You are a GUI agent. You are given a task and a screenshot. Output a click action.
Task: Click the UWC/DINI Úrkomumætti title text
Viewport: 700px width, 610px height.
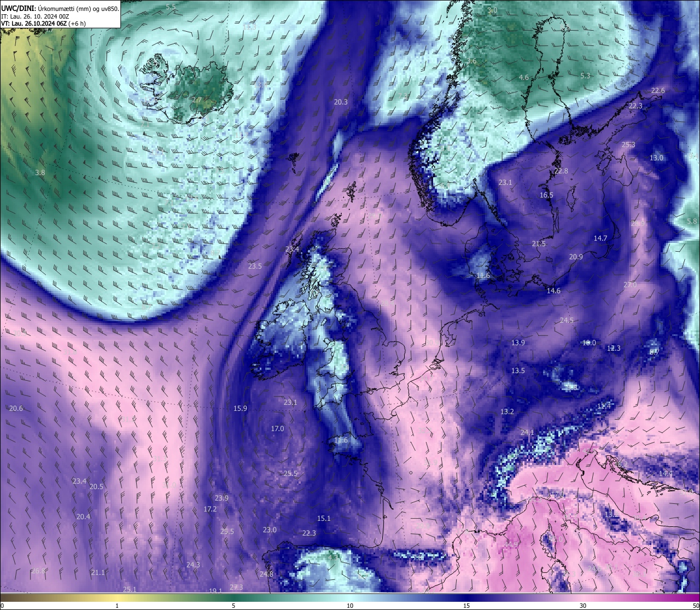pos(60,9)
